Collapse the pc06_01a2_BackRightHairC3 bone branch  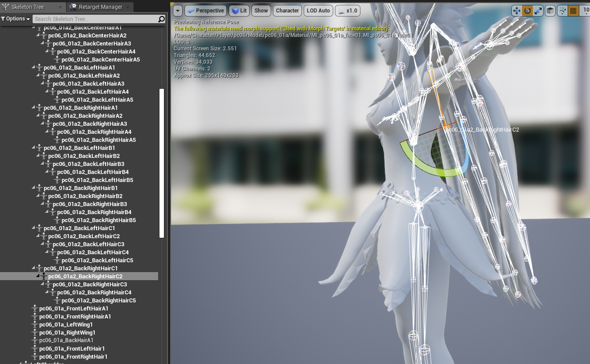[x=42, y=285]
